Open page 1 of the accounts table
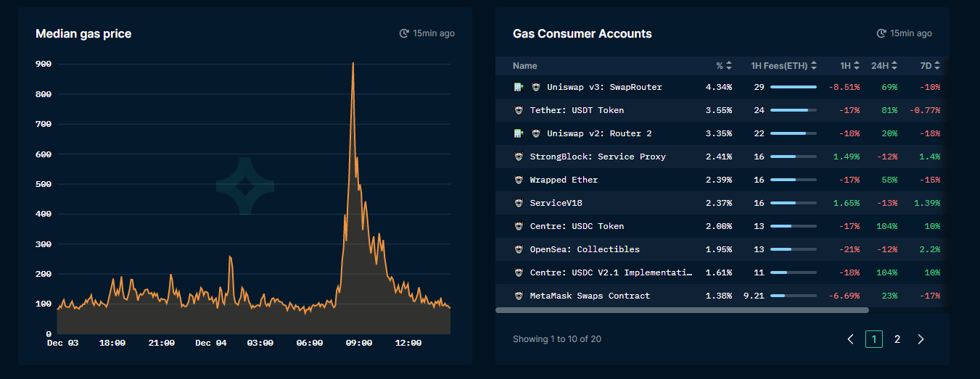The width and height of the screenshot is (980, 379). [x=874, y=339]
